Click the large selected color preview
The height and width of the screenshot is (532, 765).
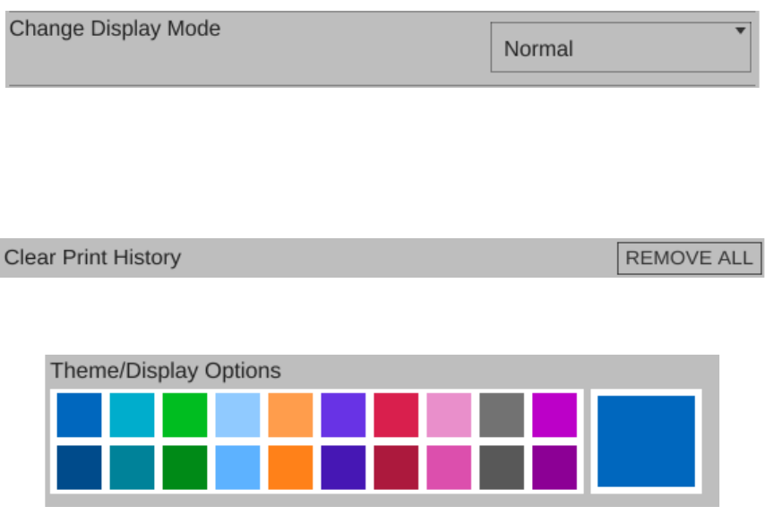646,441
